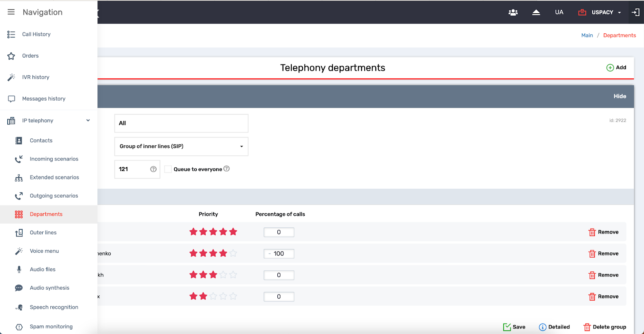Viewport: 644px width, 334px height.
Task: Click percentage field in the three-star row
Action: pos(279,275)
